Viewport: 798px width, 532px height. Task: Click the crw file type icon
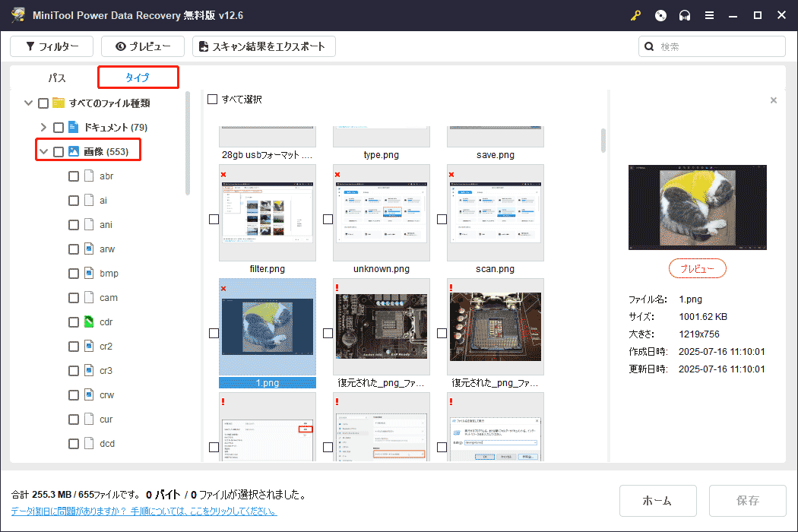point(89,395)
